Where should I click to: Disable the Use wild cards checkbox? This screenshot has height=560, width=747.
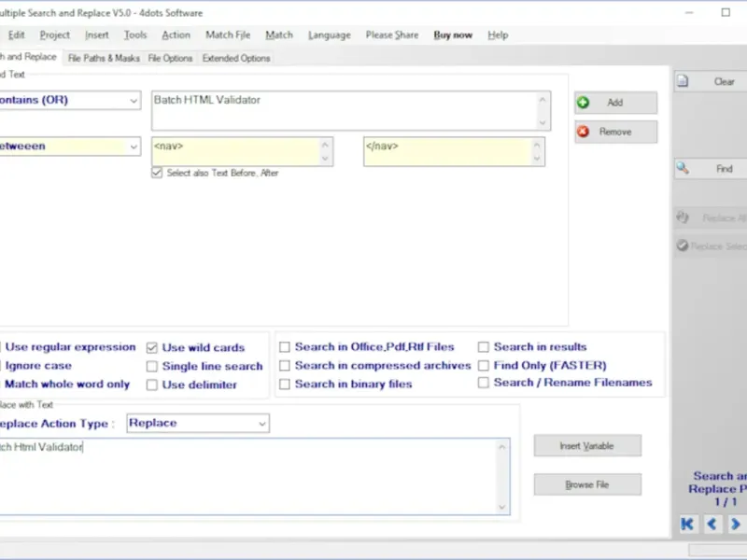[152, 347]
